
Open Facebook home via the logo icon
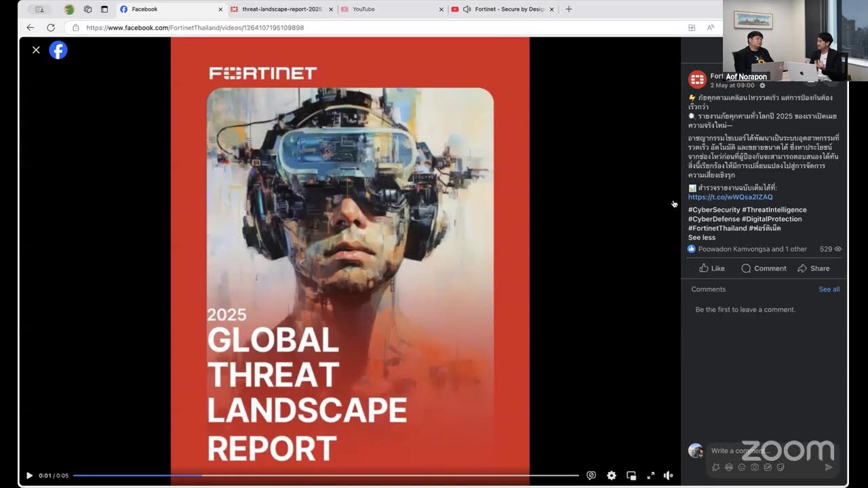pyautogui.click(x=58, y=50)
